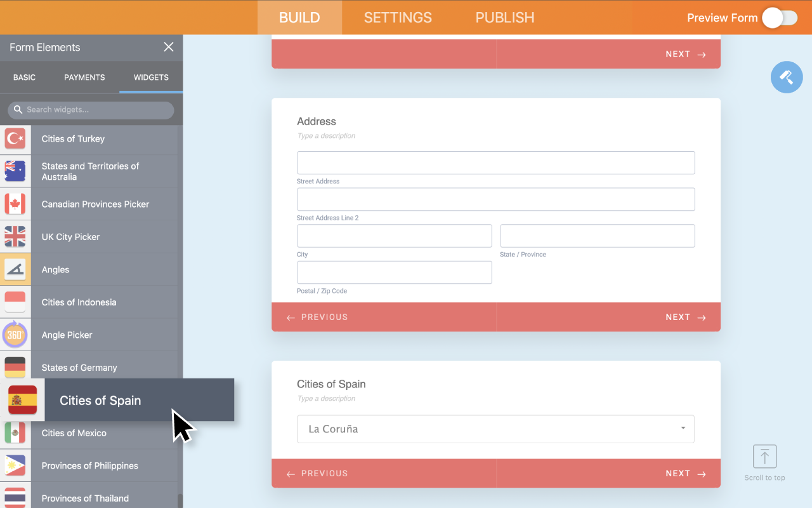The height and width of the screenshot is (508, 812).
Task: Open the Cities of Spain dropdown
Action: (495, 429)
